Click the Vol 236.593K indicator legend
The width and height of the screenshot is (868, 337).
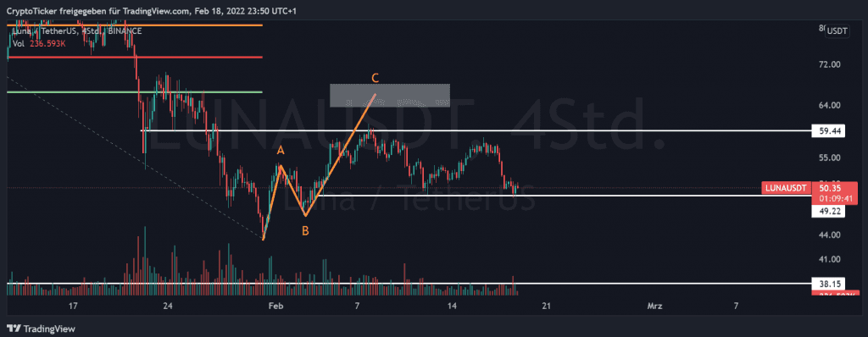coord(39,43)
